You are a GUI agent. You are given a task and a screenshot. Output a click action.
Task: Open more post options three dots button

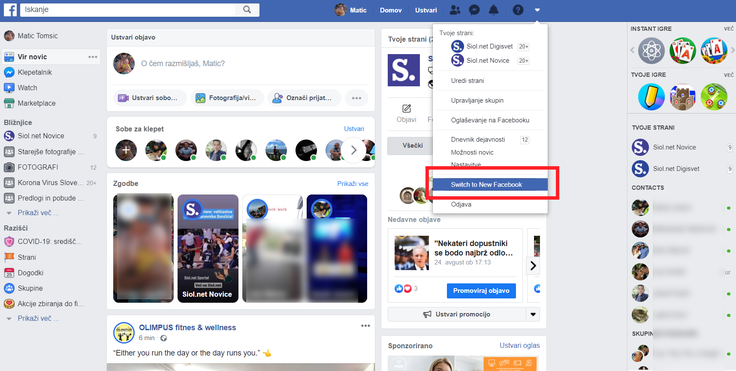click(356, 98)
